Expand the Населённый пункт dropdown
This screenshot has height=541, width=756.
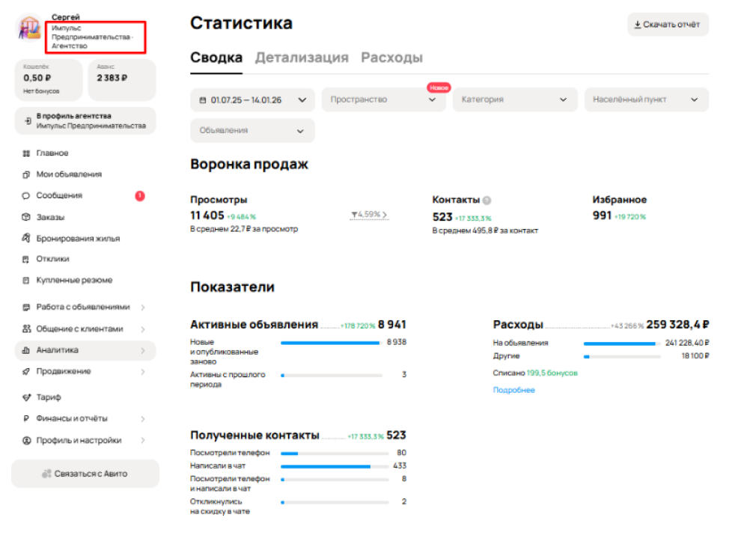(x=645, y=100)
